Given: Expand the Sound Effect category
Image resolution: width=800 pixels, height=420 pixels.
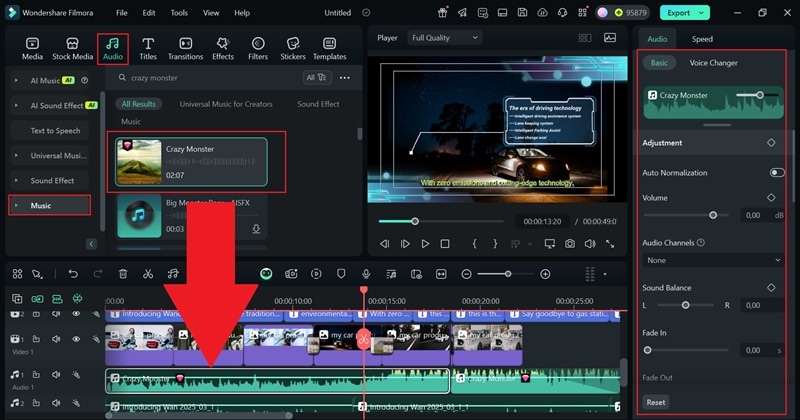Looking at the screenshot, I should (16, 181).
